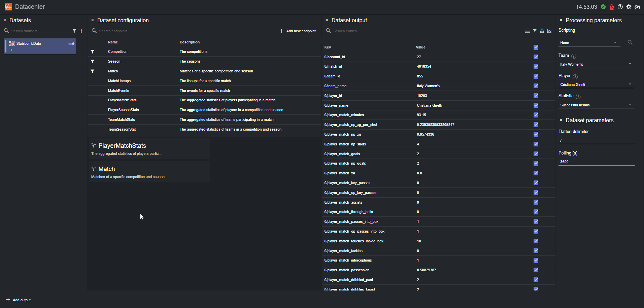Click the Add output button

pos(18,300)
